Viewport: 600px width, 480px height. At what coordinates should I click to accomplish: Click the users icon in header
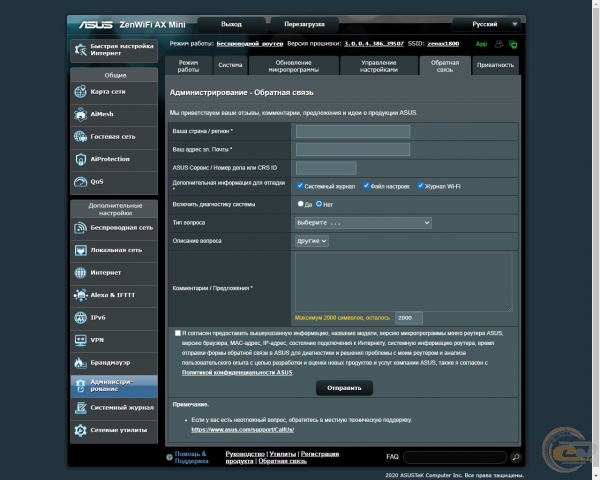499,44
